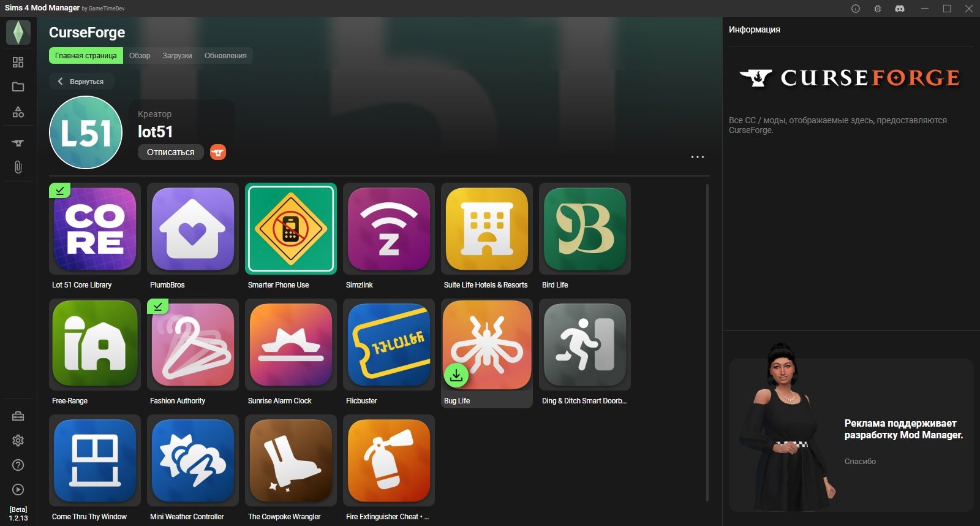The height and width of the screenshot is (526, 980).
Task: Open the toolbox icon in sidebar
Action: pyautogui.click(x=18, y=416)
